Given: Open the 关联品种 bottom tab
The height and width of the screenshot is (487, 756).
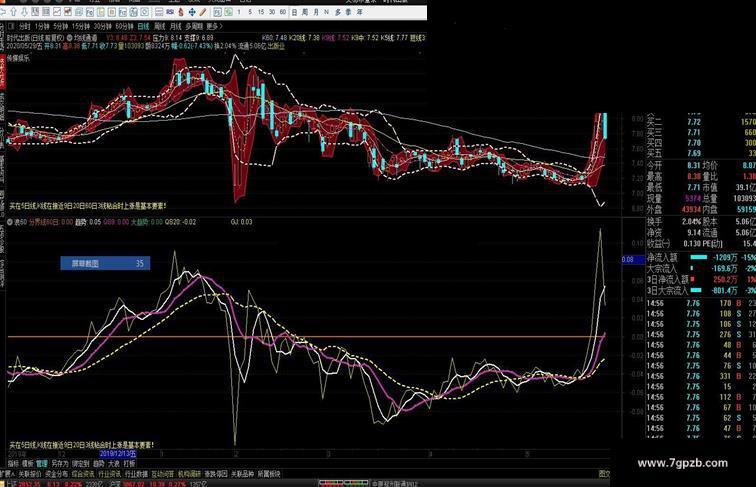Looking at the screenshot, I should 242,474.
